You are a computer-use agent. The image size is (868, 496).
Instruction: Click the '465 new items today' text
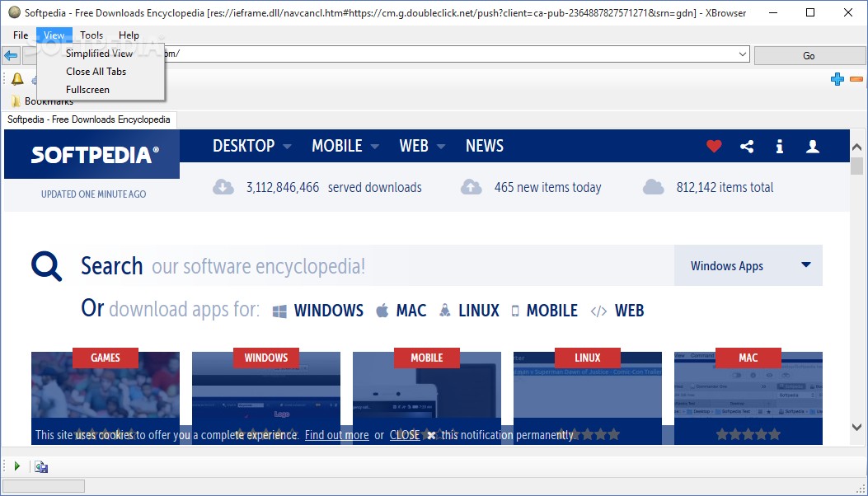point(547,188)
